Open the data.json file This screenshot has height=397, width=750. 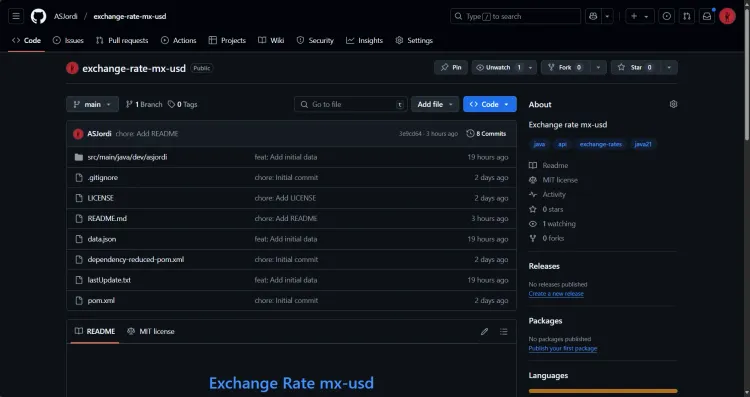click(101, 239)
